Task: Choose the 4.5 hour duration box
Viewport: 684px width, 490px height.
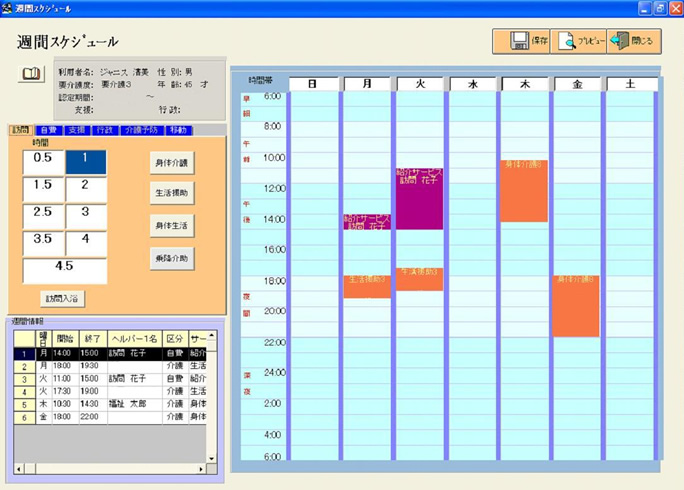Action: (64, 269)
